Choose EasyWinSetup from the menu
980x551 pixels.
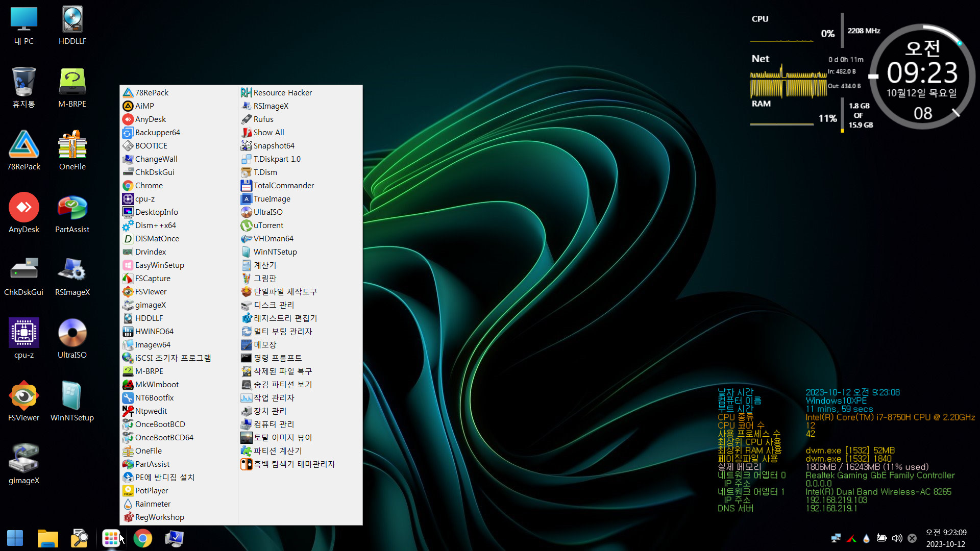coord(179,265)
